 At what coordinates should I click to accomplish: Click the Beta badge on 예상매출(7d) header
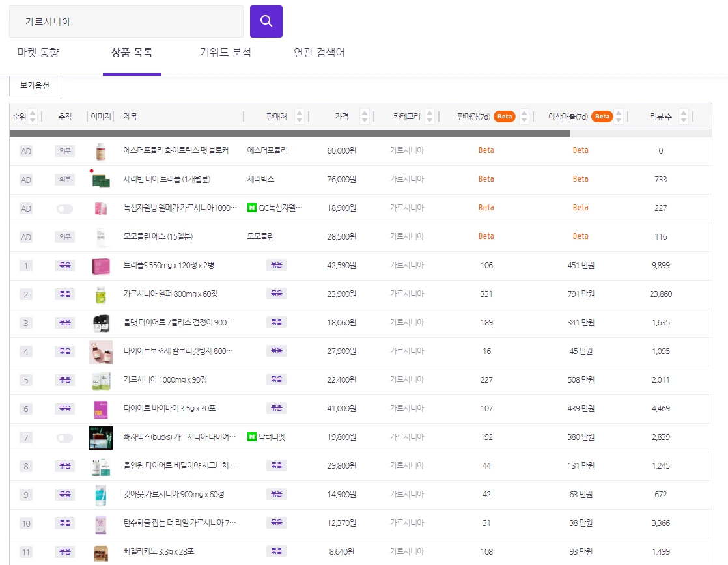click(x=602, y=116)
